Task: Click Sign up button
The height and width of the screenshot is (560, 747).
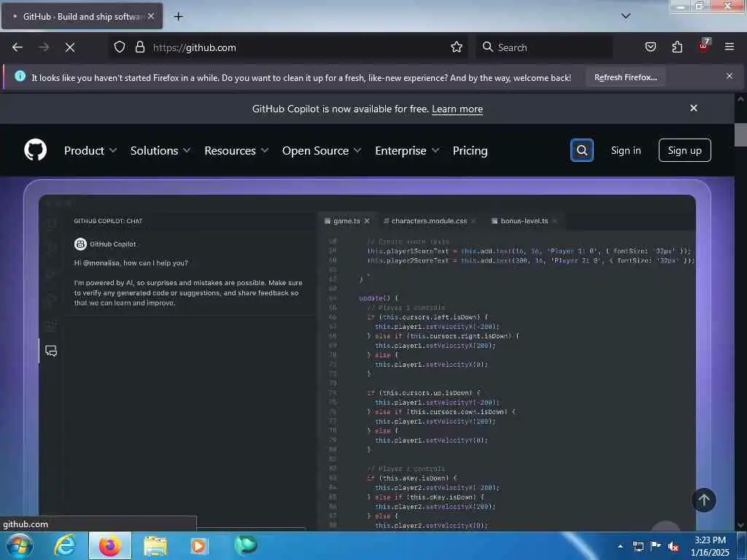Action: pos(684,150)
